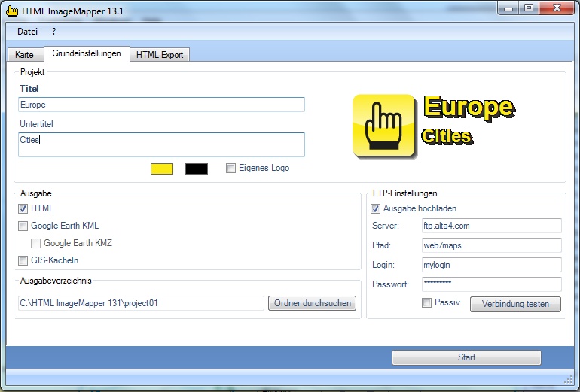Uncheck the HTML output checkbox
Screen dimensions: 580x392
click(23, 209)
